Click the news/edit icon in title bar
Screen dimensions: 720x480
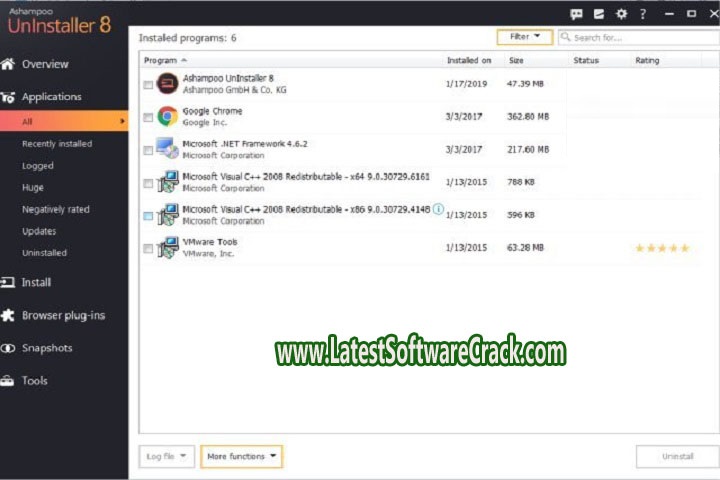pos(599,14)
